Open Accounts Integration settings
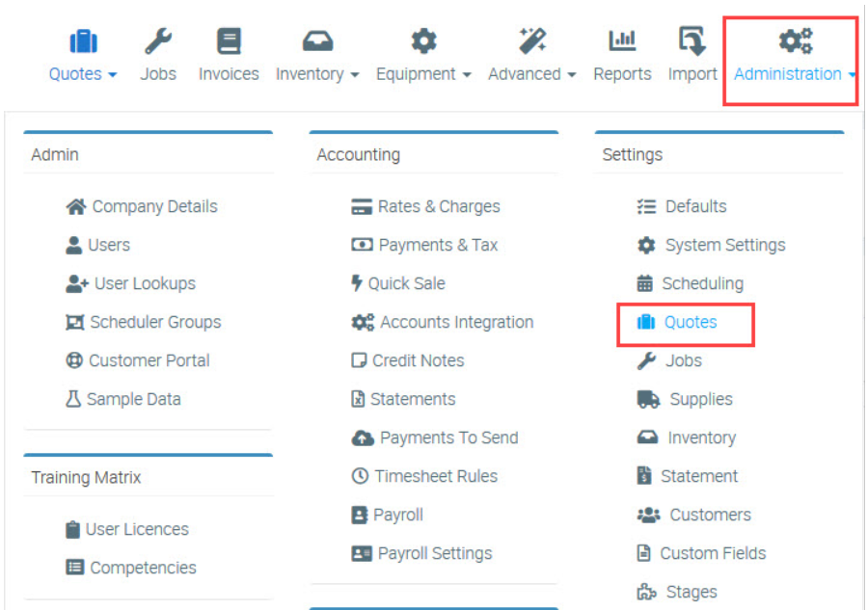The width and height of the screenshot is (868, 610). 456,322
